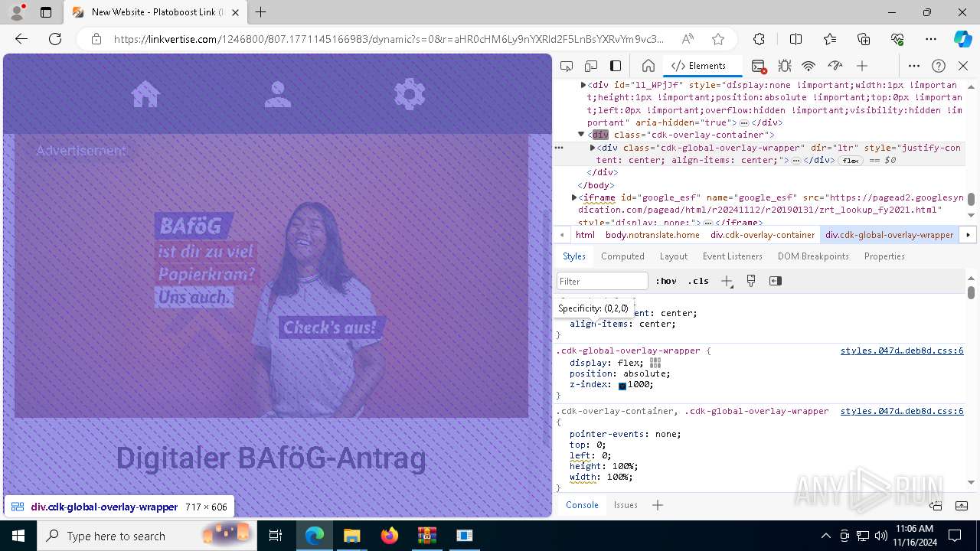Switch to the Layout tab

(x=674, y=256)
